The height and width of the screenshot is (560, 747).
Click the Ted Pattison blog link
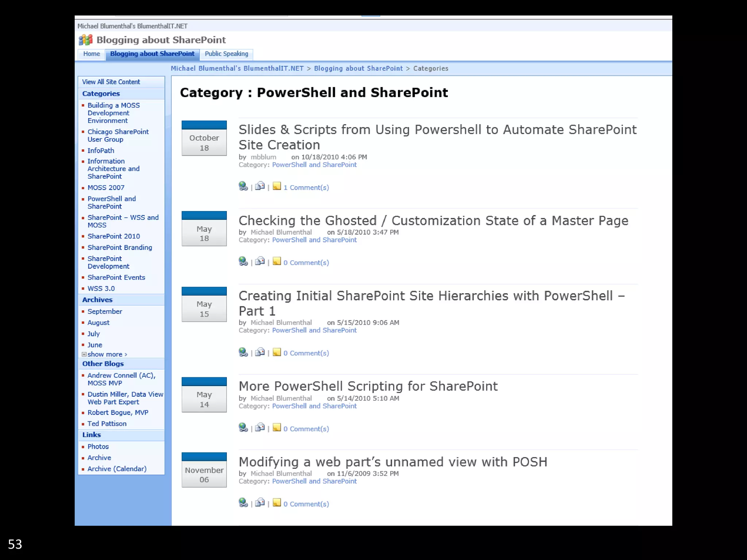point(107,424)
